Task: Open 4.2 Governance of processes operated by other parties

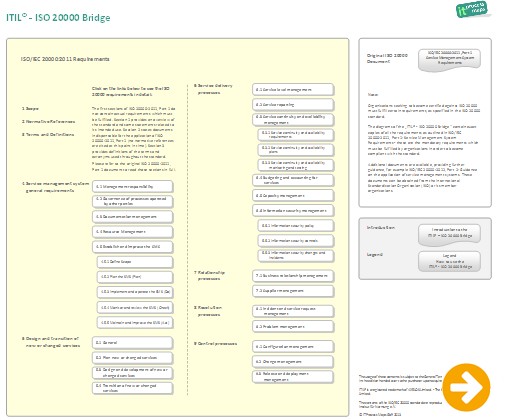Action: pyautogui.click(x=133, y=201)
